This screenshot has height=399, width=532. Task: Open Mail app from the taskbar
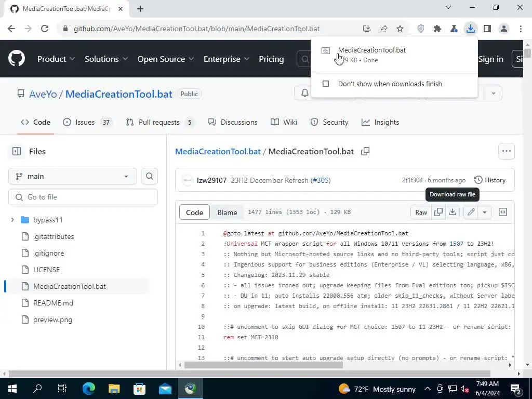click(165, 389)
